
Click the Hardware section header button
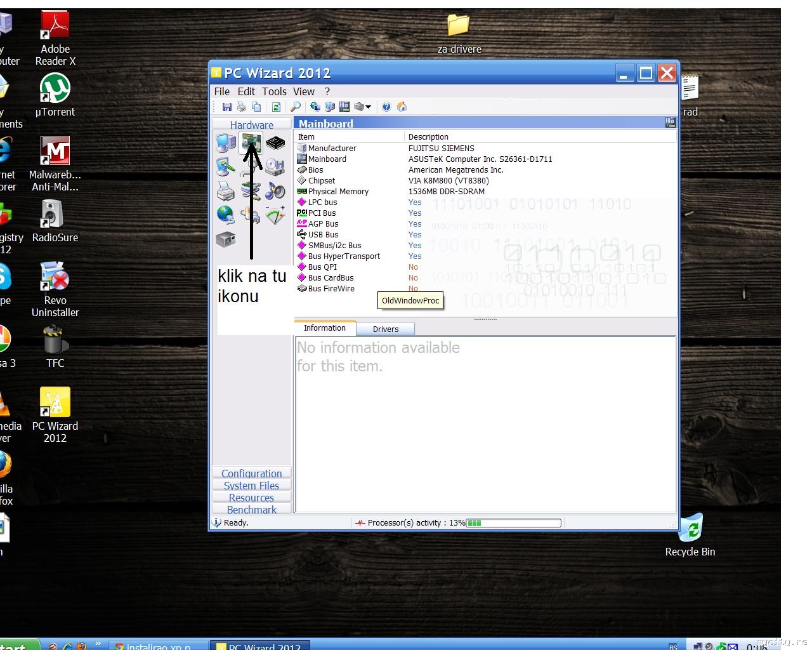252,124
